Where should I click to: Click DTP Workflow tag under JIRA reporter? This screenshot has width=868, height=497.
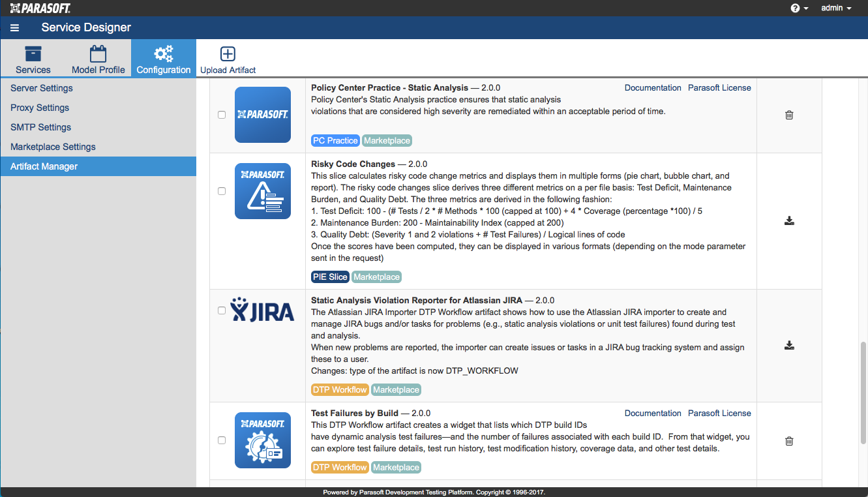(x=340, y=389)
